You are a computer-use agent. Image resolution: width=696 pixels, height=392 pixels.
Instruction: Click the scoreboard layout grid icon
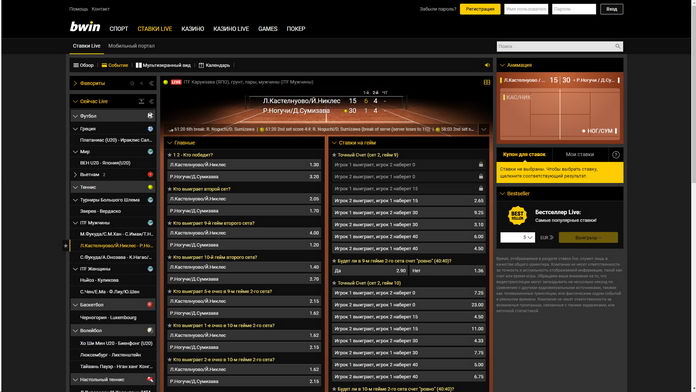(x=486, y=82)
